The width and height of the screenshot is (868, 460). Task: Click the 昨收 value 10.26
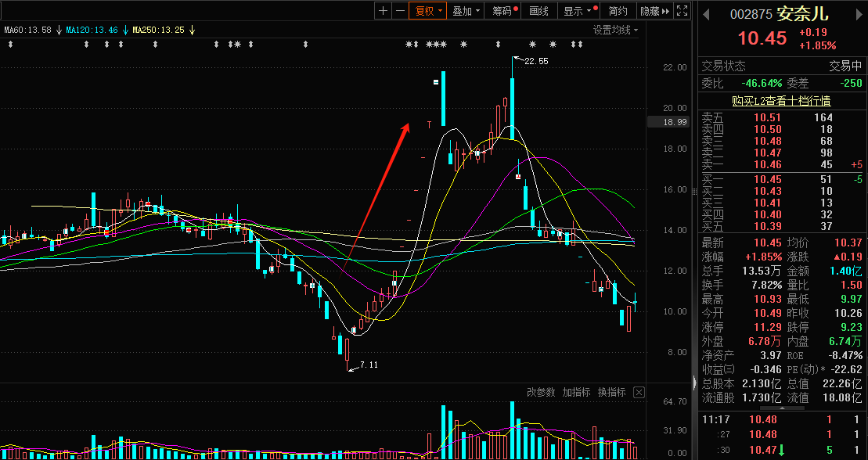(848, 313)
